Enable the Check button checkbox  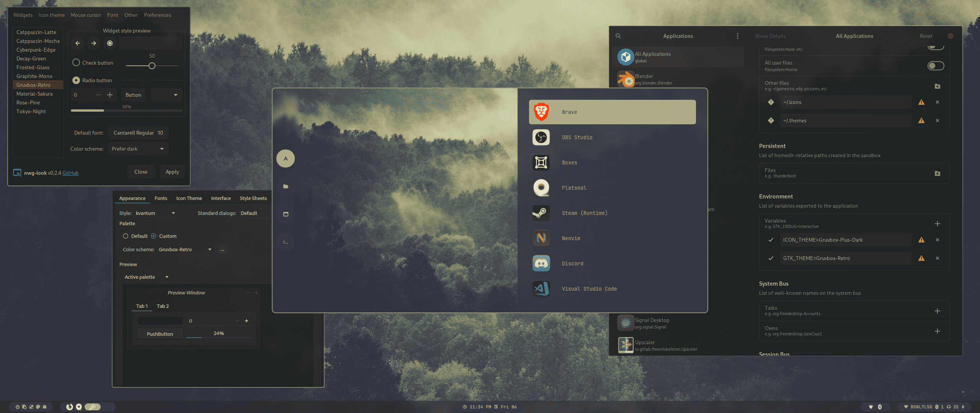coord(76,62)
